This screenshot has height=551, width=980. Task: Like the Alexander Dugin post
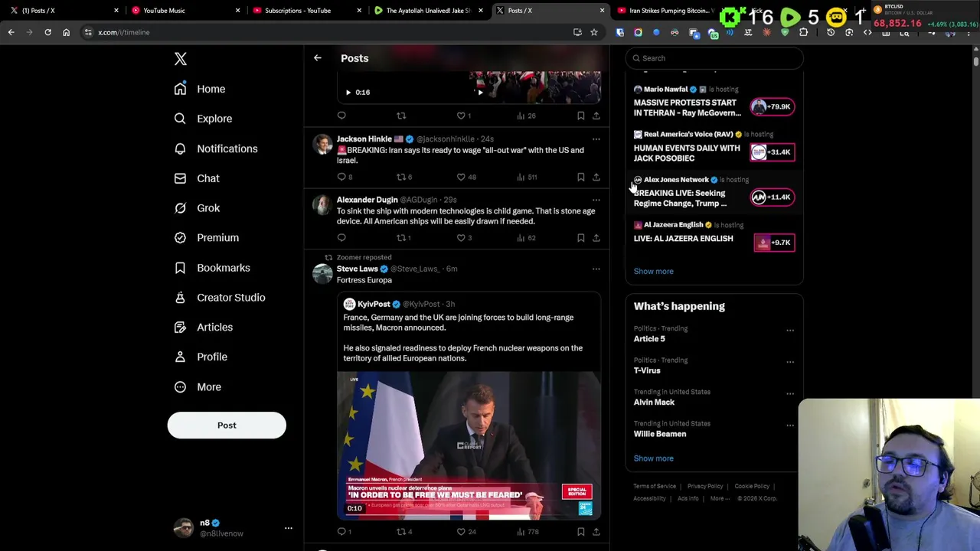pos(461,238)
